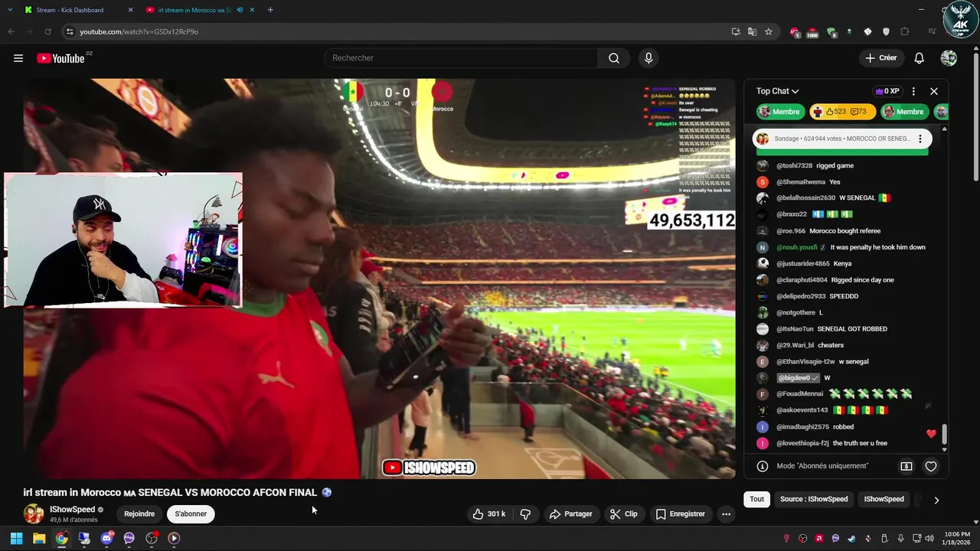Open the notifications bell
The height and width of the screenshot is (551, 980).
(920, 58)
